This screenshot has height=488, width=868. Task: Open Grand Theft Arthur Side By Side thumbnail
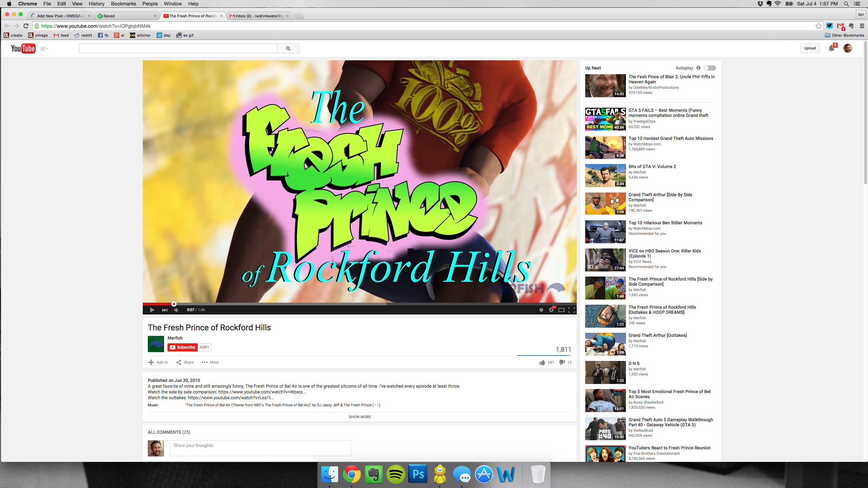(606, 203)
